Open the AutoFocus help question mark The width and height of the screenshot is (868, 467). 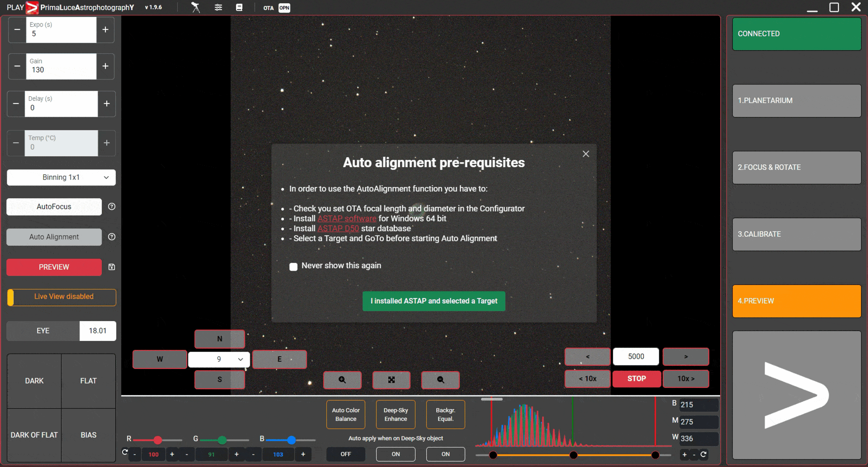tap(112, 206)
